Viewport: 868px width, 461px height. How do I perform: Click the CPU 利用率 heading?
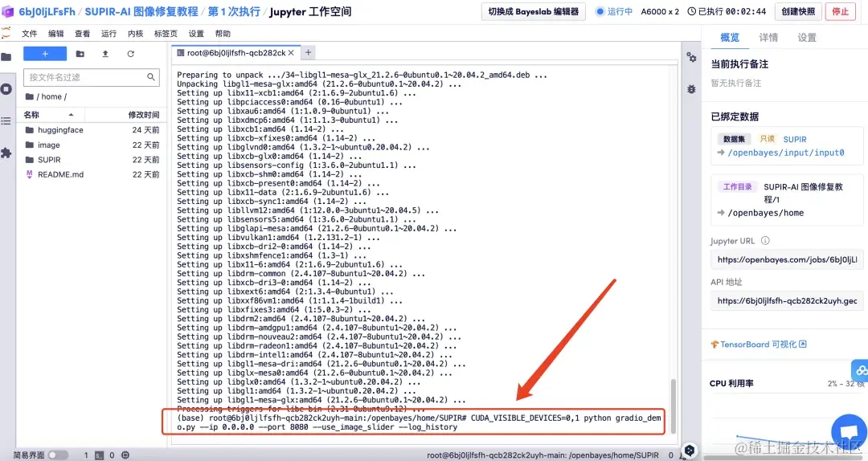[731, 384]
